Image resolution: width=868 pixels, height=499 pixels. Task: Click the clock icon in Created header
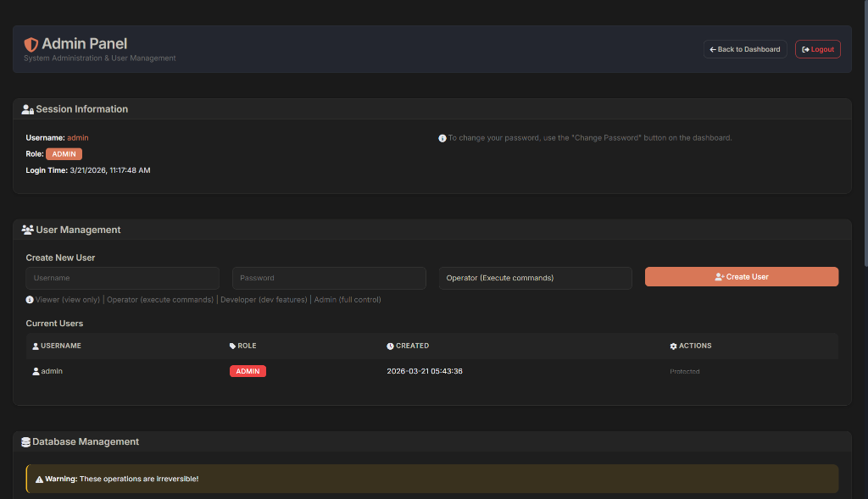tap(390, 347)
